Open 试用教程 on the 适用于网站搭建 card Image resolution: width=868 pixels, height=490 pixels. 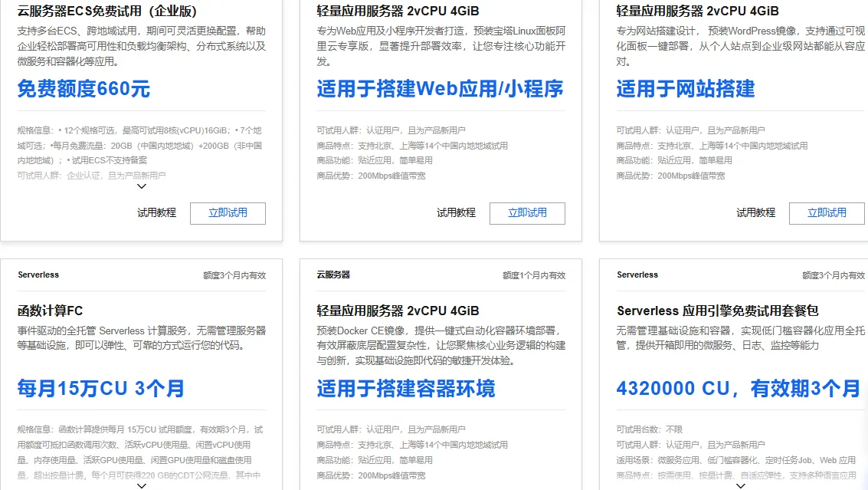tap(755, 213)
